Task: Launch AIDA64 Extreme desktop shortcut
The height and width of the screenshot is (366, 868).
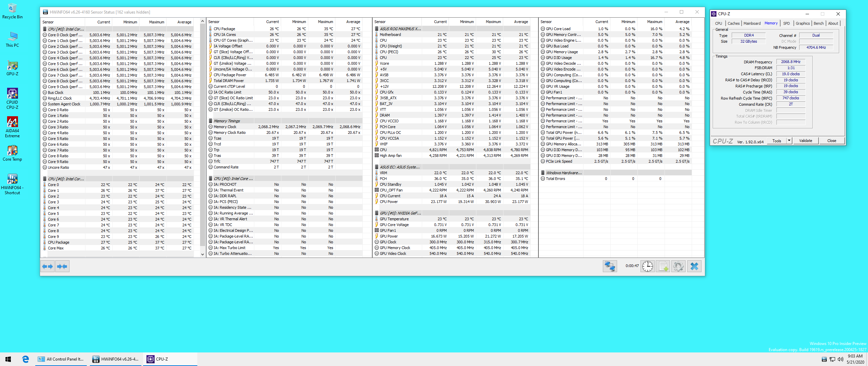Action: coord(12,127)
